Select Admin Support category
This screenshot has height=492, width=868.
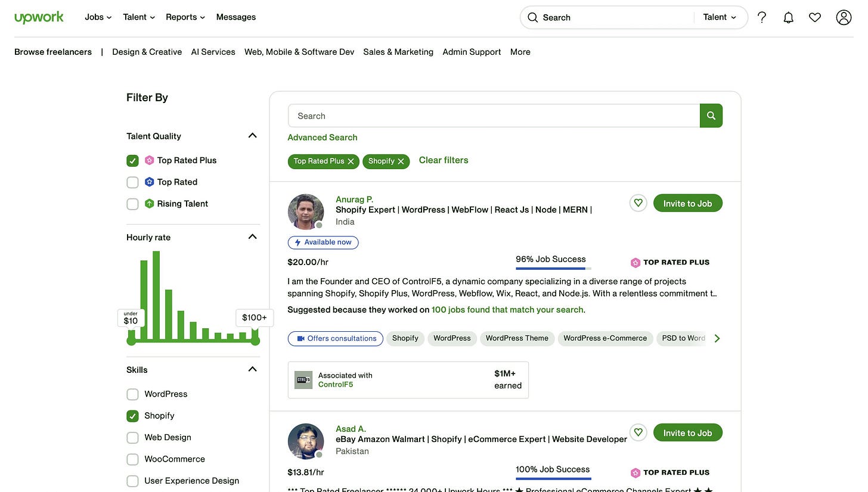click(472, 52)
